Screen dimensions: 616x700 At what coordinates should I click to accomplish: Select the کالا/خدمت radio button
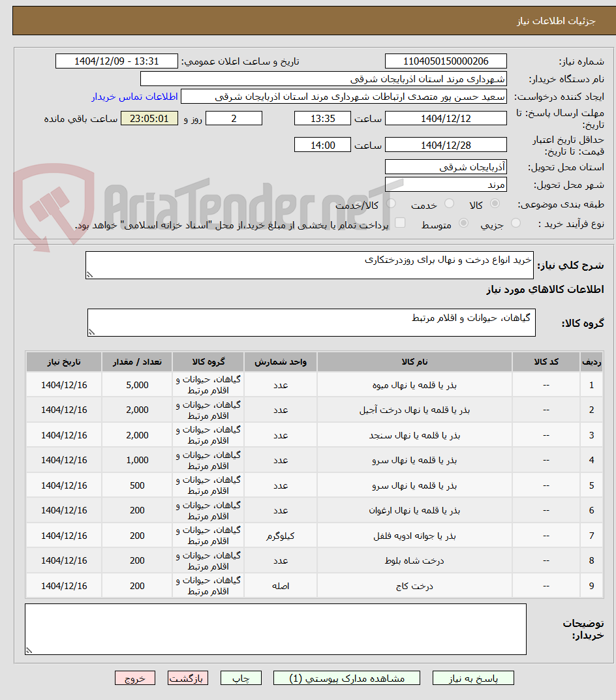pyautogui.click(x=392, y=204)
